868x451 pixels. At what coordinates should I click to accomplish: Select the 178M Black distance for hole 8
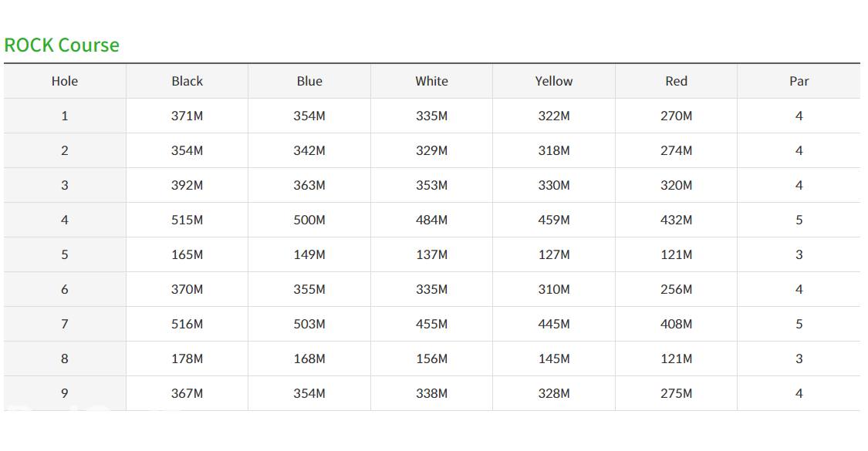tap(187, 358)
